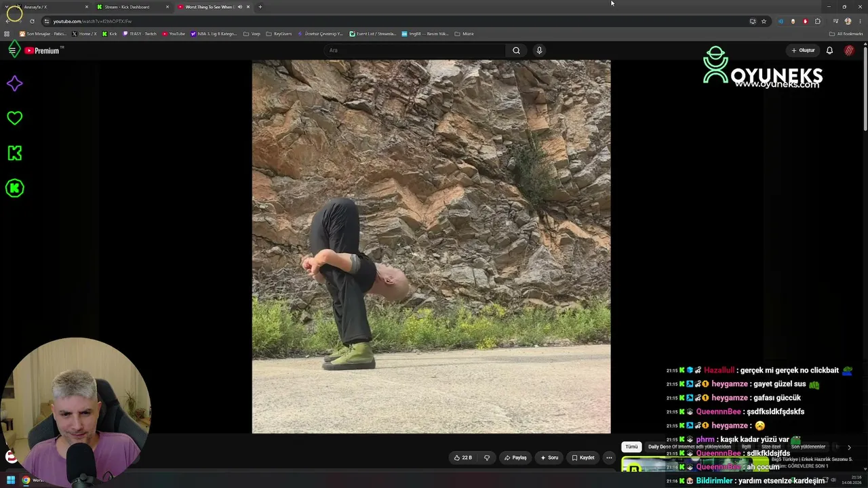Click the page vertical scrollbar
Screen dimensions: 868x488
coord(865,88)
